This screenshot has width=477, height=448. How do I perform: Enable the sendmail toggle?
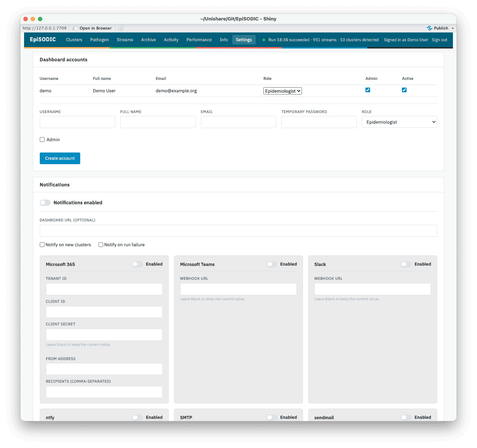click(406, 417)
